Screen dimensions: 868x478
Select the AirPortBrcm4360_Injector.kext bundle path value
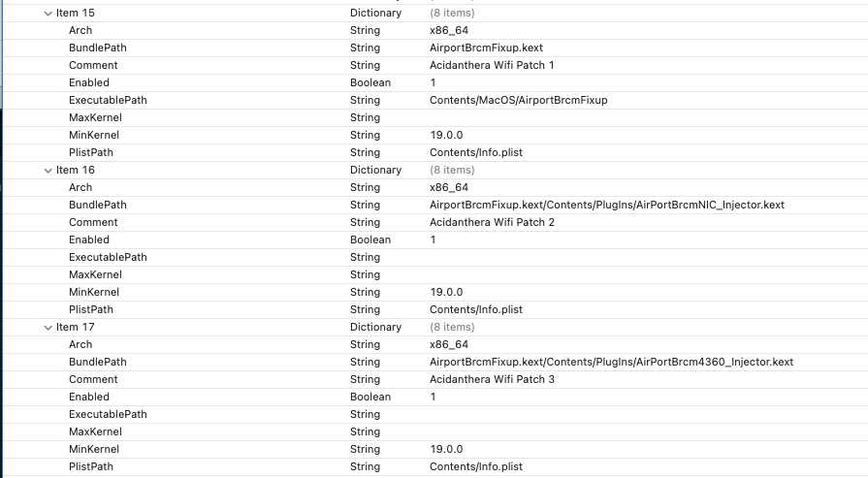[611, 363]
